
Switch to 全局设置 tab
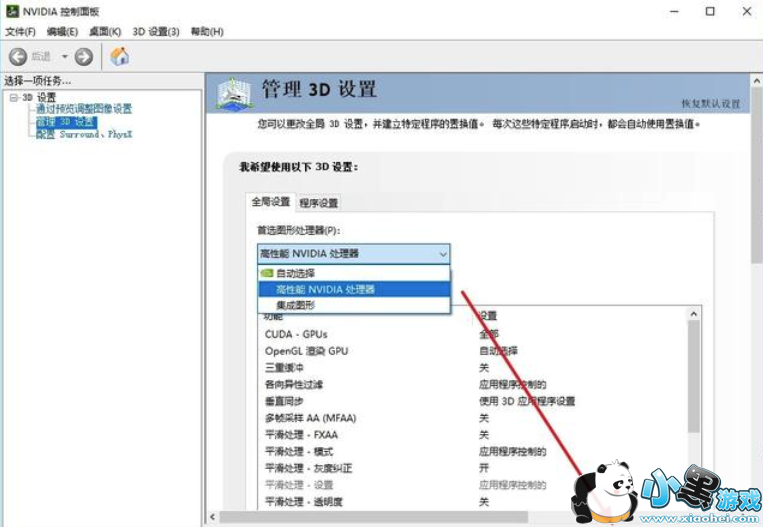pos(271,201)
